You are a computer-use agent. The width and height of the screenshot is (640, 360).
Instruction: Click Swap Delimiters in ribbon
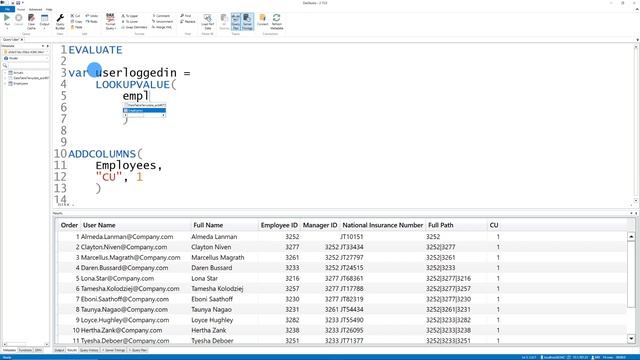coord(134,27)
